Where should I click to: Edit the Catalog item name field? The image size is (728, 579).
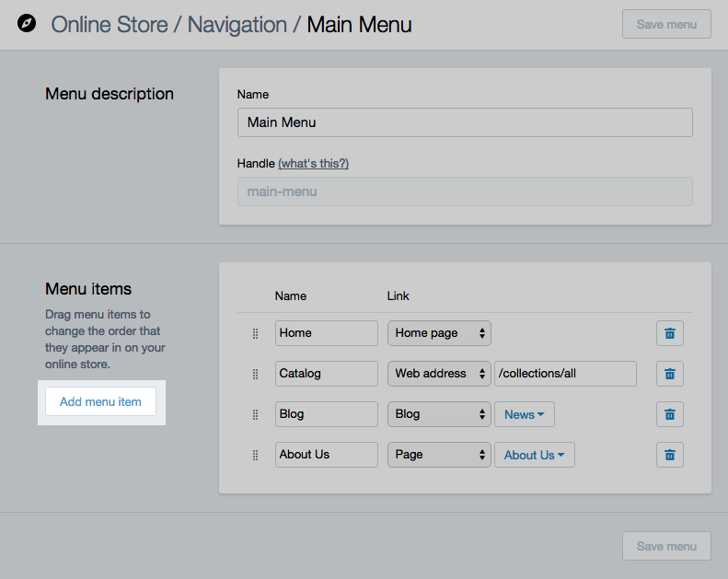pos(327,374)
